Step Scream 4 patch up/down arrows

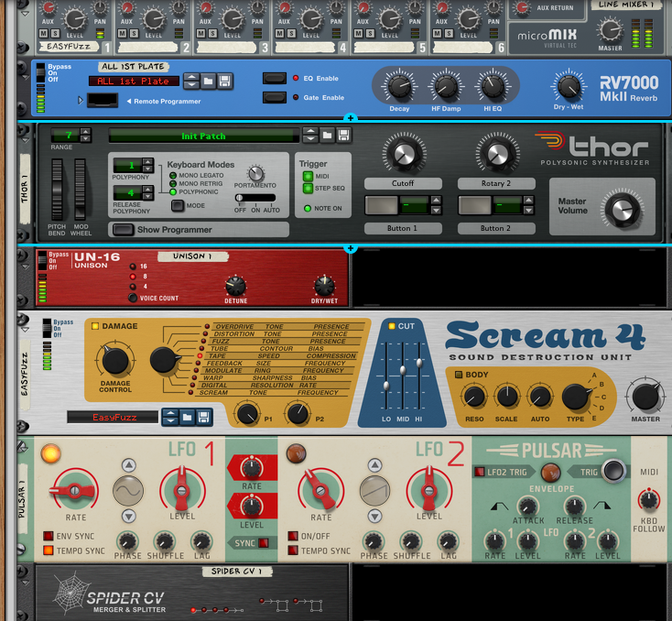click(170, 417)
